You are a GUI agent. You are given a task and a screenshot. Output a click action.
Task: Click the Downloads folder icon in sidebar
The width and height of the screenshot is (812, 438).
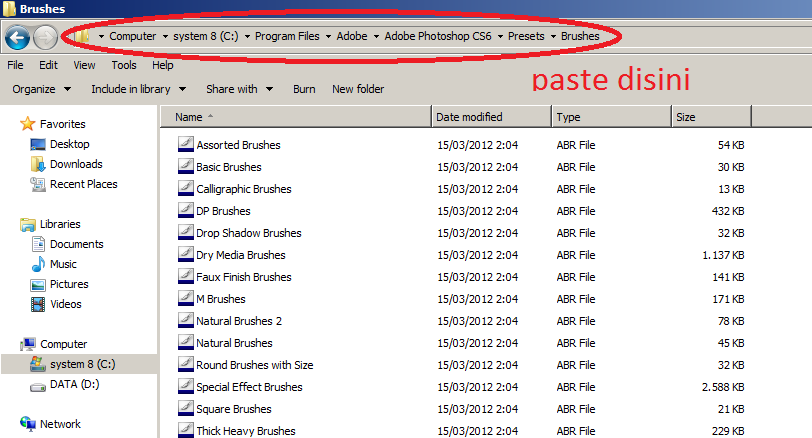click(38, 164)
